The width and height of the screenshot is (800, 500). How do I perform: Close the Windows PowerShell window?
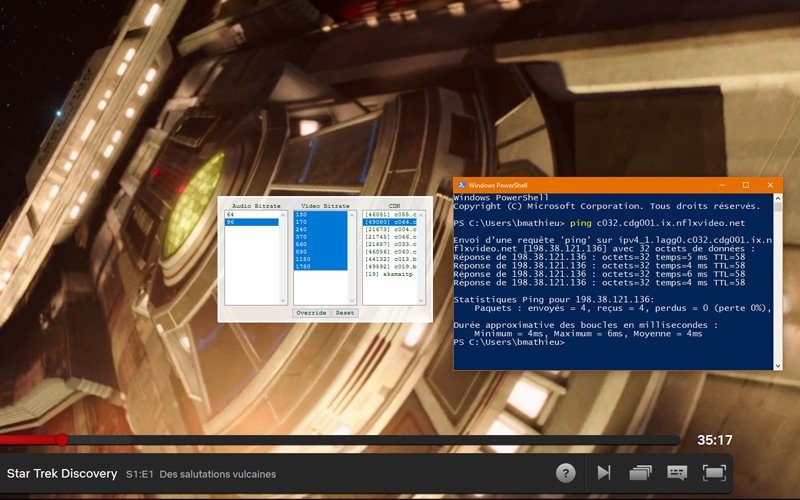coord(770,185)
